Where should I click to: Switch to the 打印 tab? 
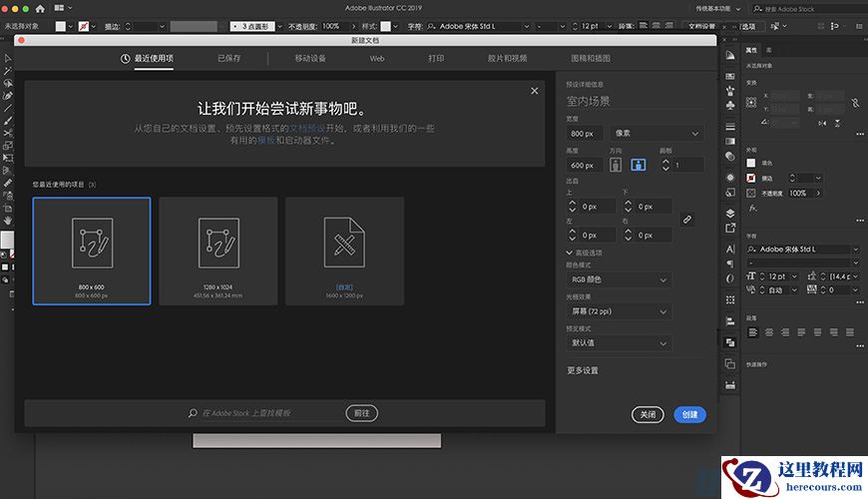436,58
